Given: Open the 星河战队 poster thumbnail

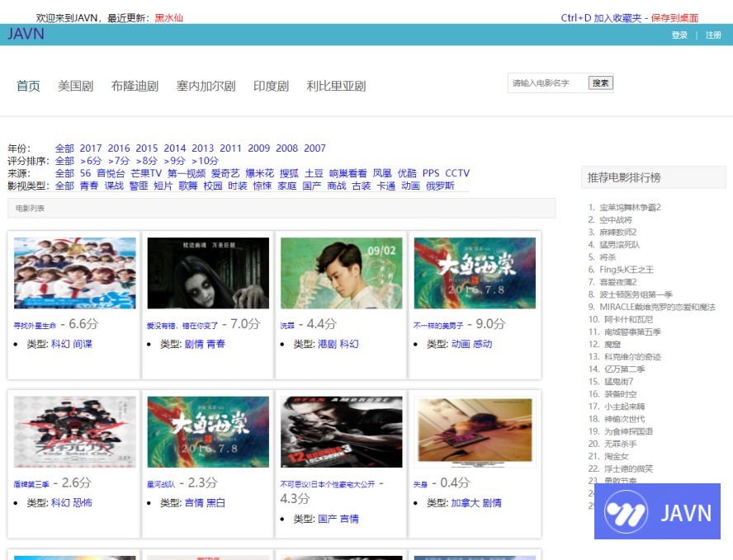Looking at the screenshot, I should [208, 432].
